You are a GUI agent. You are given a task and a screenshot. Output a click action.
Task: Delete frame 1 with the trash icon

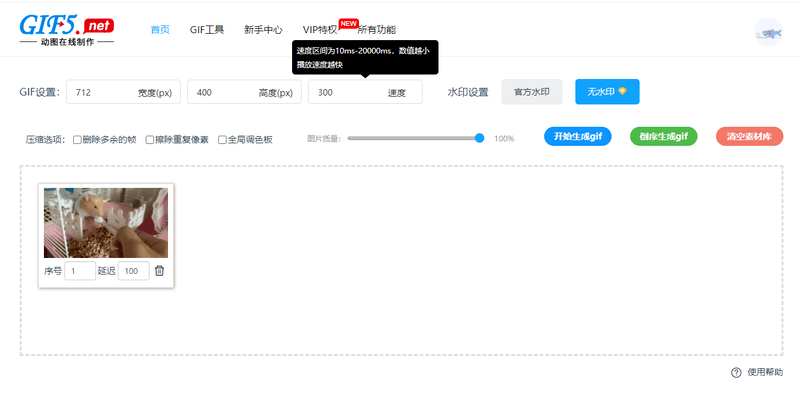(x=160, y=271)
